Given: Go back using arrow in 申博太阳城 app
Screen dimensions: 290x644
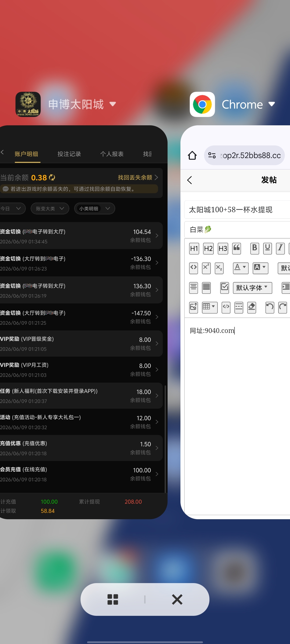Looking at the screenshot, I should [2, 152].
